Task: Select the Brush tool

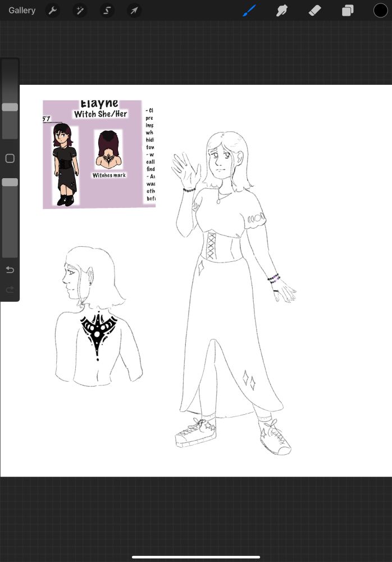Action: (249, 10)
